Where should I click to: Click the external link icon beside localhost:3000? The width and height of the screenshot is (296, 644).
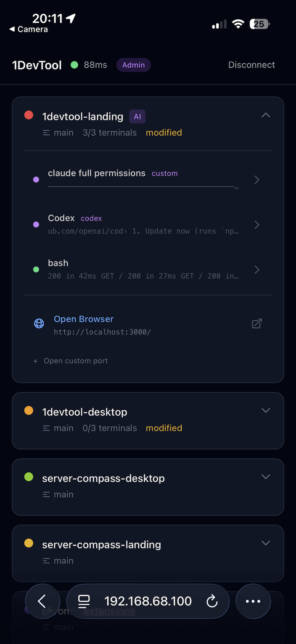coord(257,323)
